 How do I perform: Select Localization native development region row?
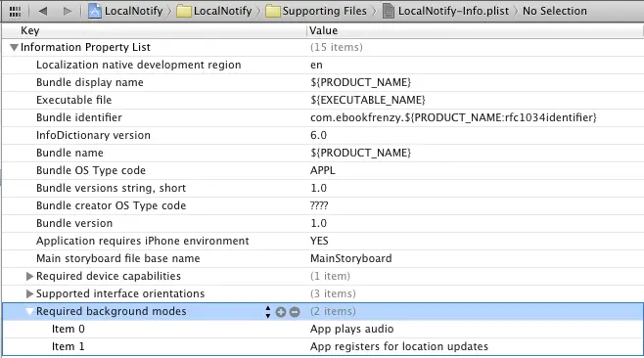tap(322, 65)
